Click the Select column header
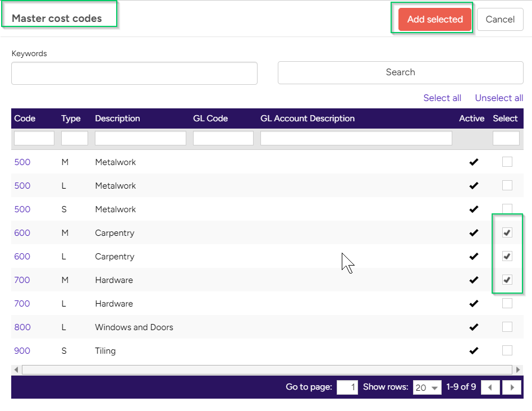 click(x=505, y=118)
